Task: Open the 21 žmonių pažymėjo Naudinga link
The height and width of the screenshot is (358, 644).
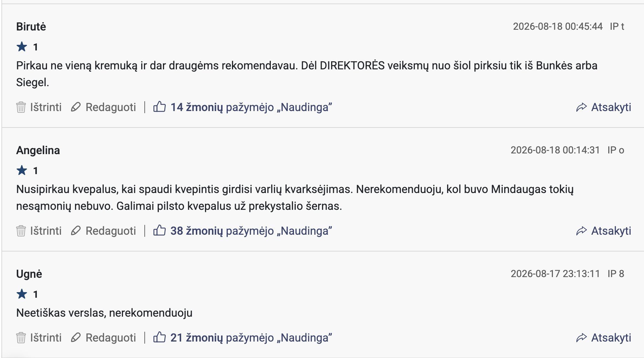Action: point(251,338)
